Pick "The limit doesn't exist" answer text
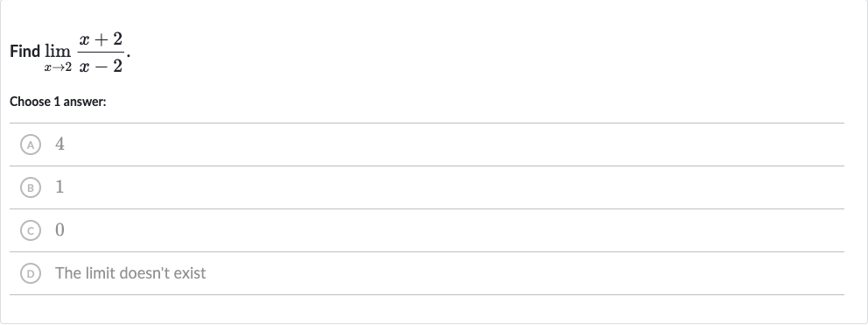 coord(130,272)
